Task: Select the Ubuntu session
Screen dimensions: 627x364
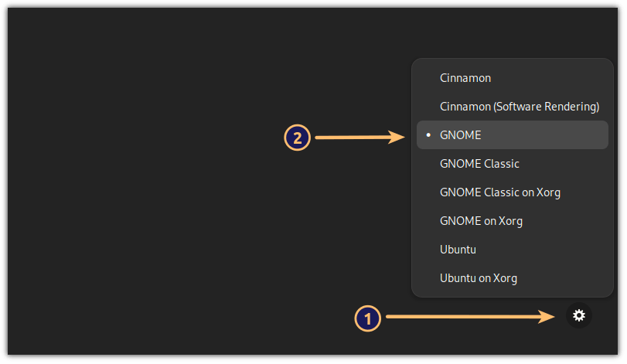Action: coord(458,250)
